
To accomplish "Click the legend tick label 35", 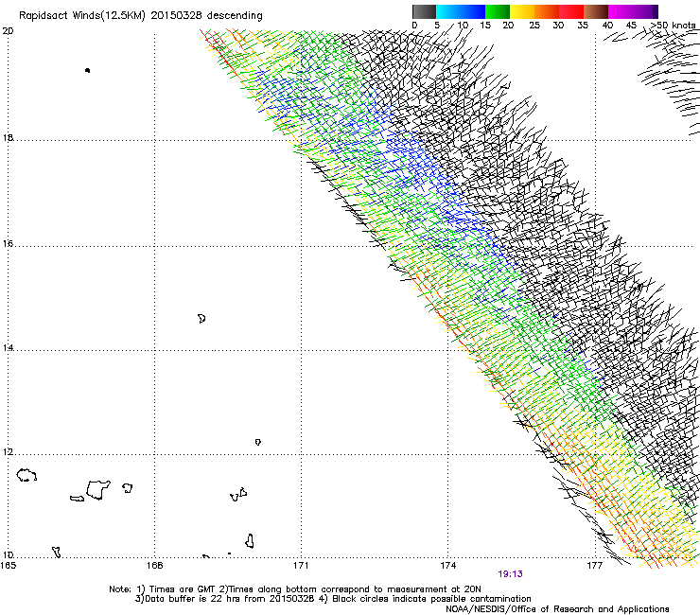I will pyautogui.click(x=583, y=26).
